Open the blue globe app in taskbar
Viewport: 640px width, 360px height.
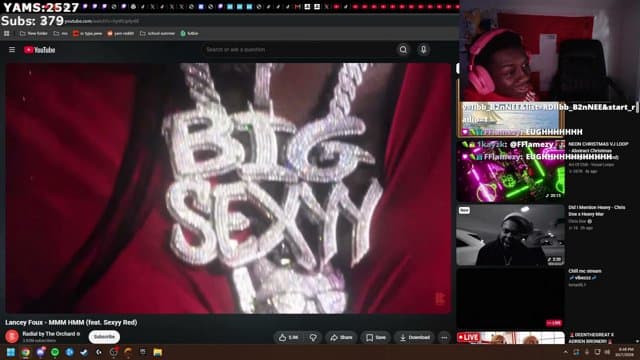point(70,352)
